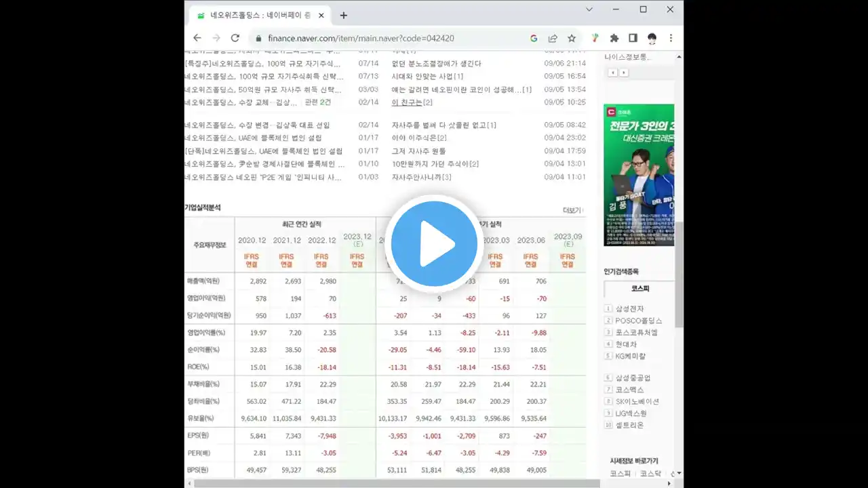The width and height of the screenshot is (868, 488).
Task: Open 삼성전자 in the popular search list
Action: 630,308
